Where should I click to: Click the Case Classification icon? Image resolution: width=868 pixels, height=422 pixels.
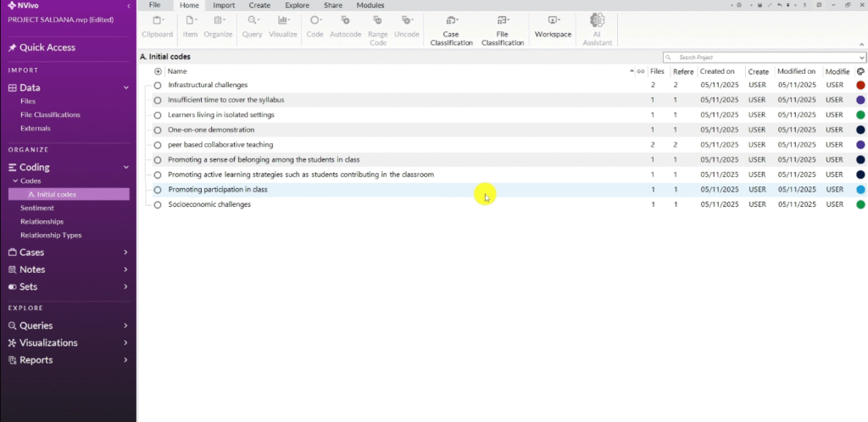click(x=451, y=20)
